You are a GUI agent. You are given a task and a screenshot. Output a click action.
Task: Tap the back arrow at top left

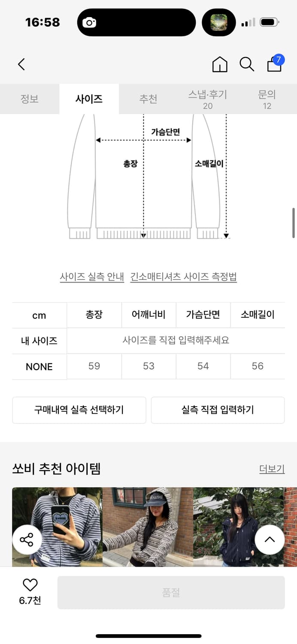(21, 64)
